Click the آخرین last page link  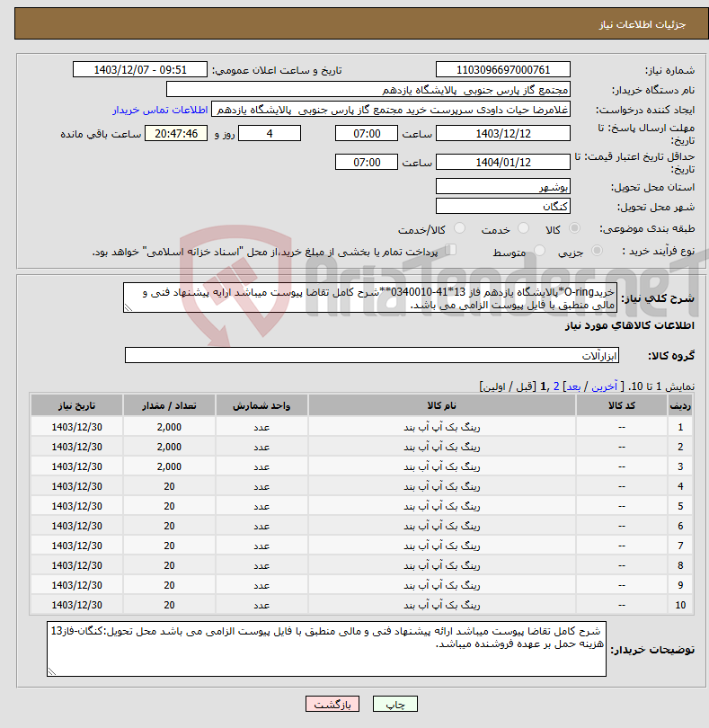coord(604,386)
